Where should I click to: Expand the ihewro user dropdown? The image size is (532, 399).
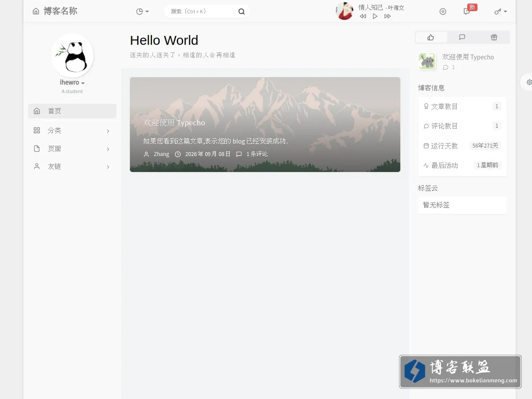click(72, 82)
